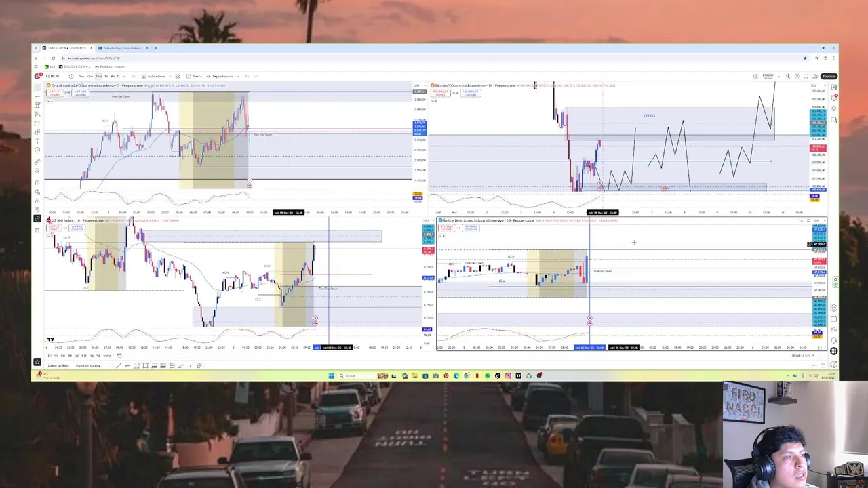Open the layout grid selector icon
Screen dimensions: 868x488
coord(755,76)
